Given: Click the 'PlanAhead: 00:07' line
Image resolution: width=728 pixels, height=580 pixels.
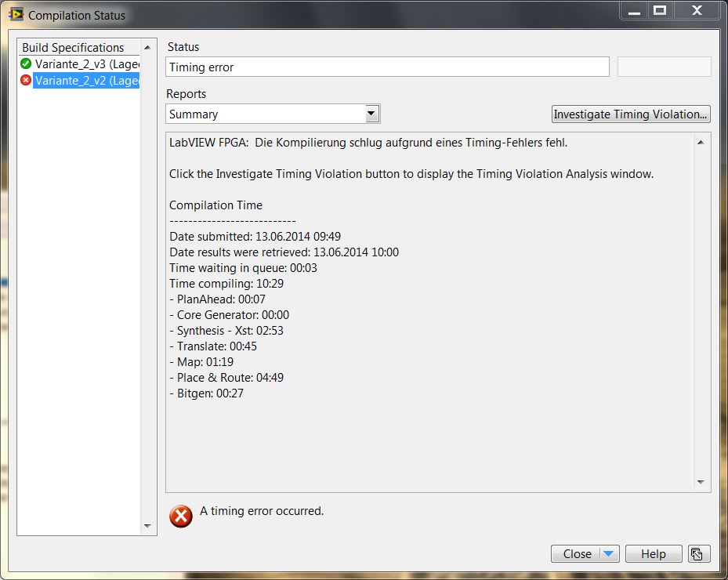Looking at the screenshot, I should [x=217, y=299].
